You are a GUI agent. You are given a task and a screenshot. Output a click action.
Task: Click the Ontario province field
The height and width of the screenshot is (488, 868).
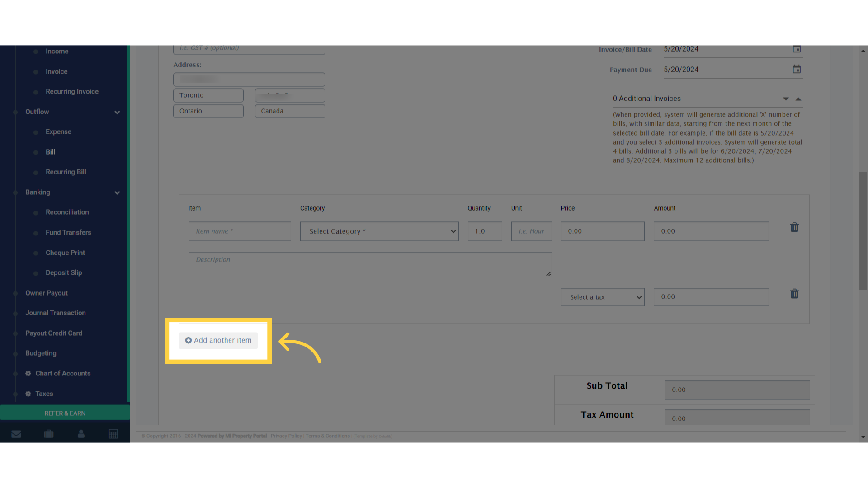pyautogui.click(x=208, y=111)
